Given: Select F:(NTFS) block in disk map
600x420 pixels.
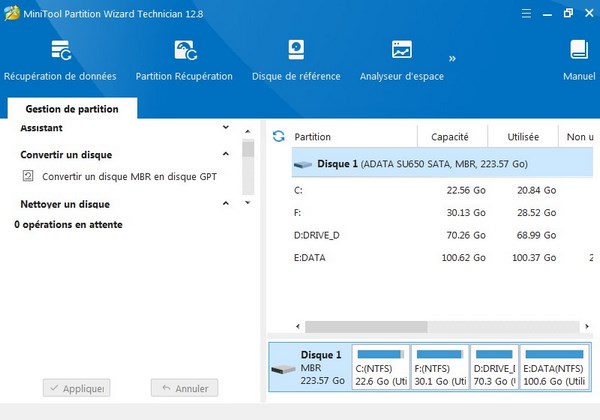Looking at the screenshot, I should (440, 367).
